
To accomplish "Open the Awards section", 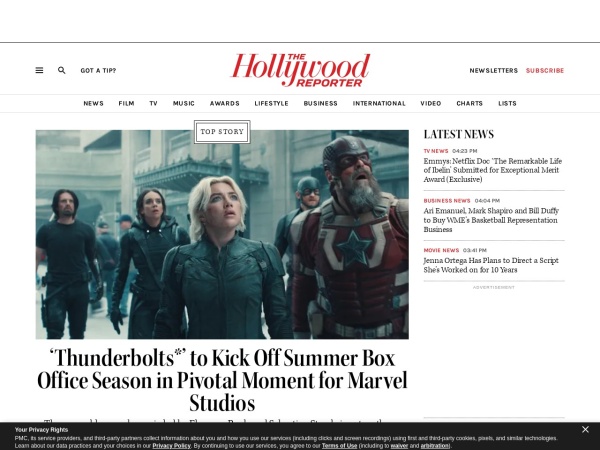I will pyautogui.click(x=225, y=103).
